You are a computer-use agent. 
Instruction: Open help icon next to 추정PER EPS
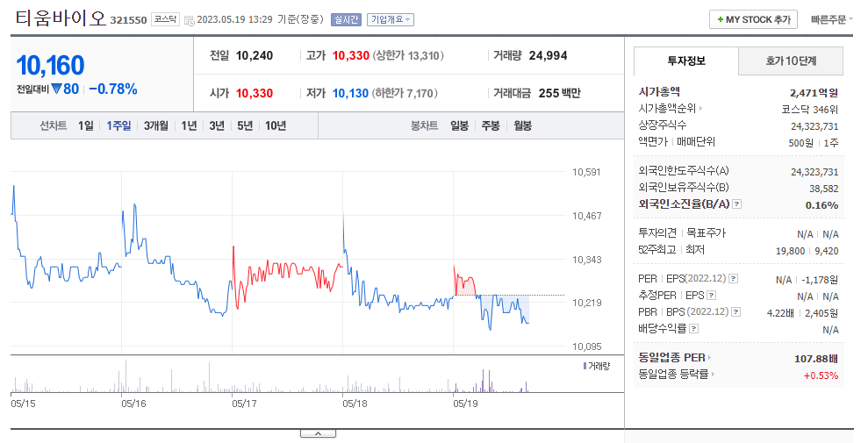pos(712,296)
